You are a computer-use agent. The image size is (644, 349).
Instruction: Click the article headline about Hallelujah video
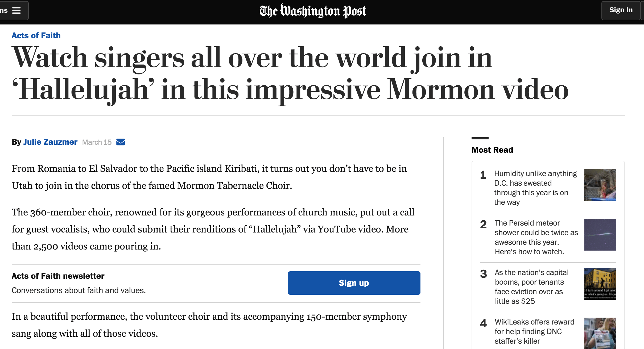point(290,73)
